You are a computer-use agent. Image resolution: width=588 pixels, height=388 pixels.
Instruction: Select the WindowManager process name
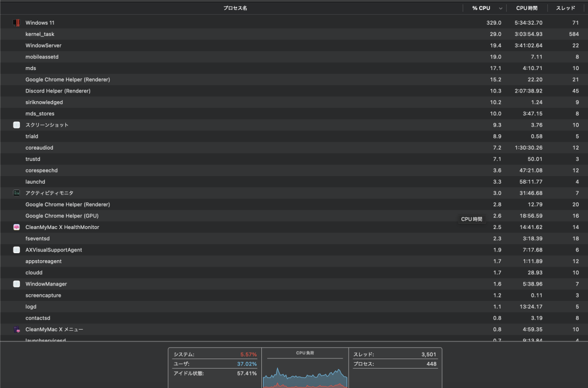(46, 284)
